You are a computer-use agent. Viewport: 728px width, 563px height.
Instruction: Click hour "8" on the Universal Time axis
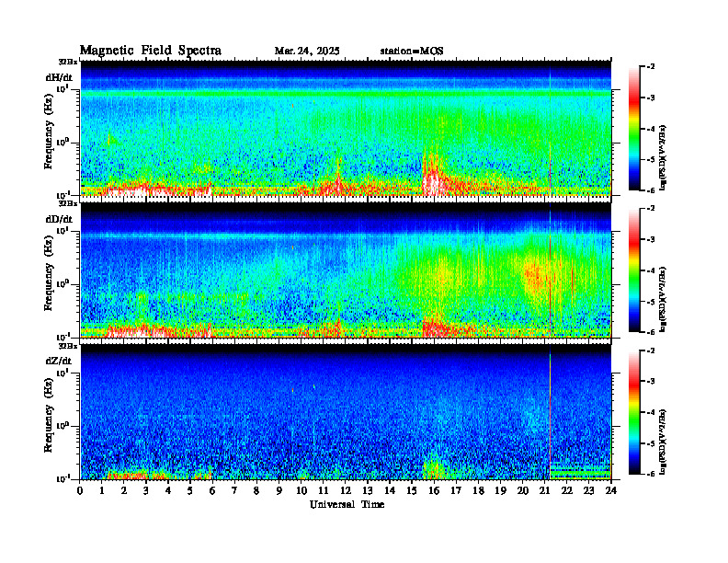point(256,491)
